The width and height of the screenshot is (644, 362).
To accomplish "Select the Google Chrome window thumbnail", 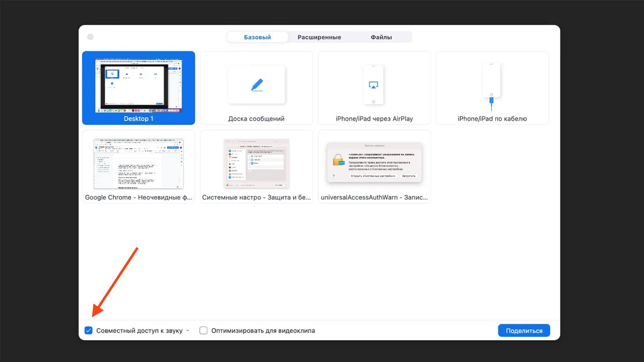I will [x=138, y=164].
